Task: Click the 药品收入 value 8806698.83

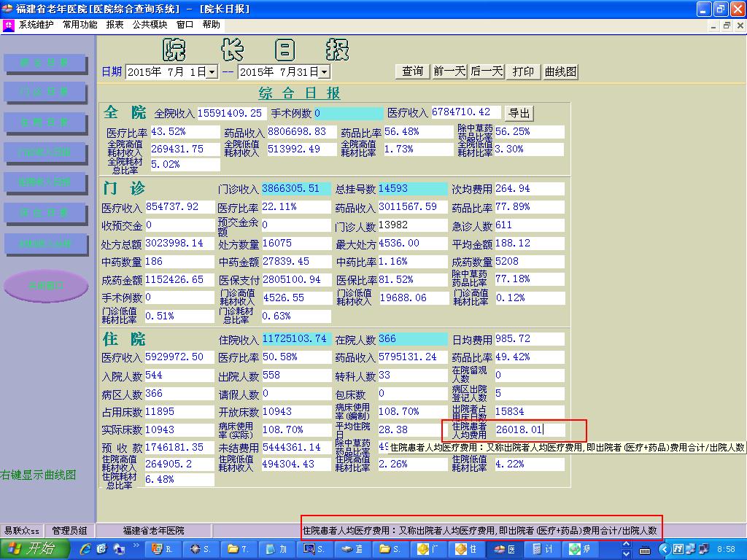Action: pos(301,132)
